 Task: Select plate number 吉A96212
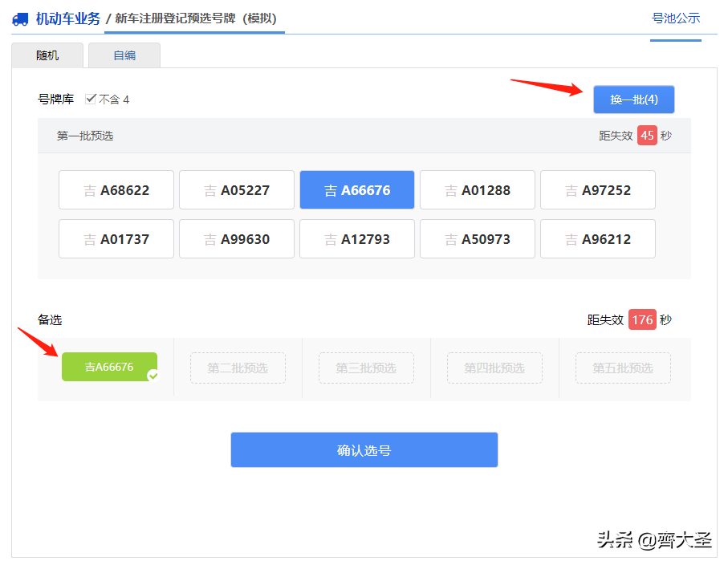597,238
